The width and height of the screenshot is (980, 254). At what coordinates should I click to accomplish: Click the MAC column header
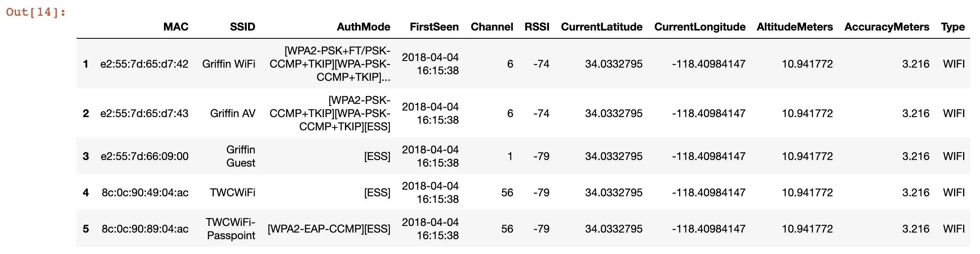click(x=176, y=27)
